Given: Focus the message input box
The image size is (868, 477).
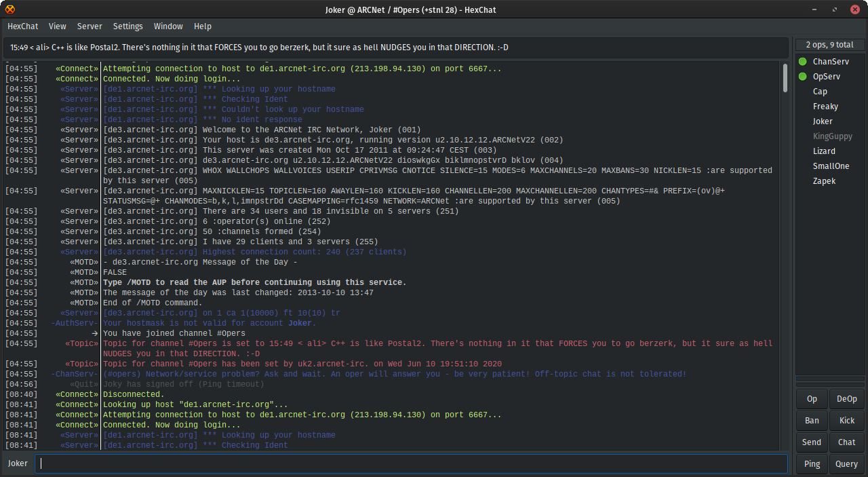Looking at the screenshot, I should click(411, 463).
